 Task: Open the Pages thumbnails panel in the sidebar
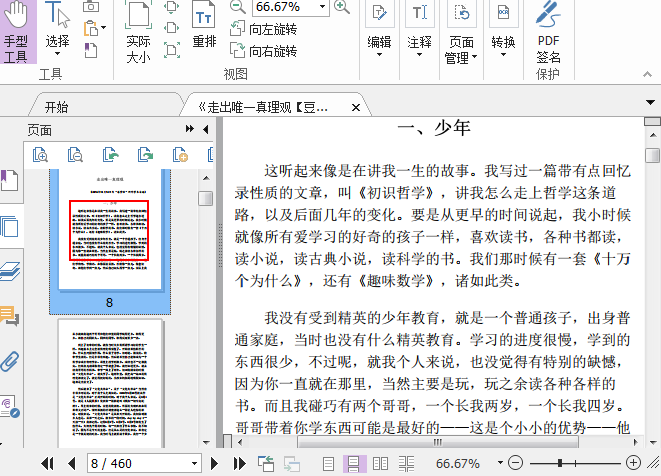(9, 226)
